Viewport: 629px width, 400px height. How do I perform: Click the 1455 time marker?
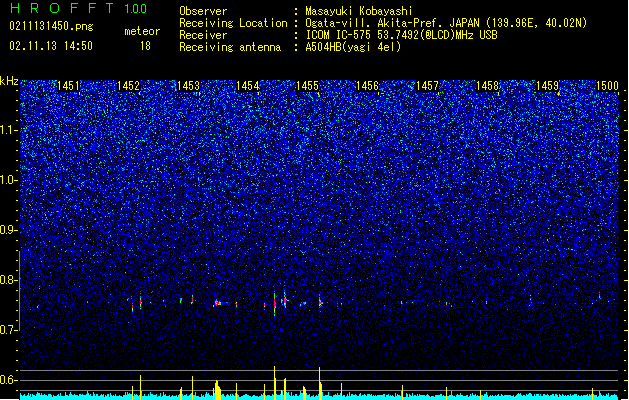point(307,86)
